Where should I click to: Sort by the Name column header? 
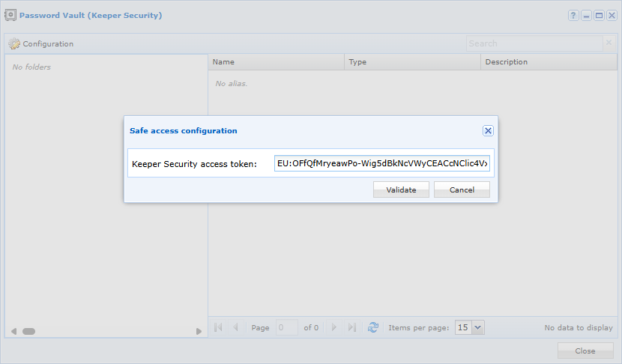[276, 62]
